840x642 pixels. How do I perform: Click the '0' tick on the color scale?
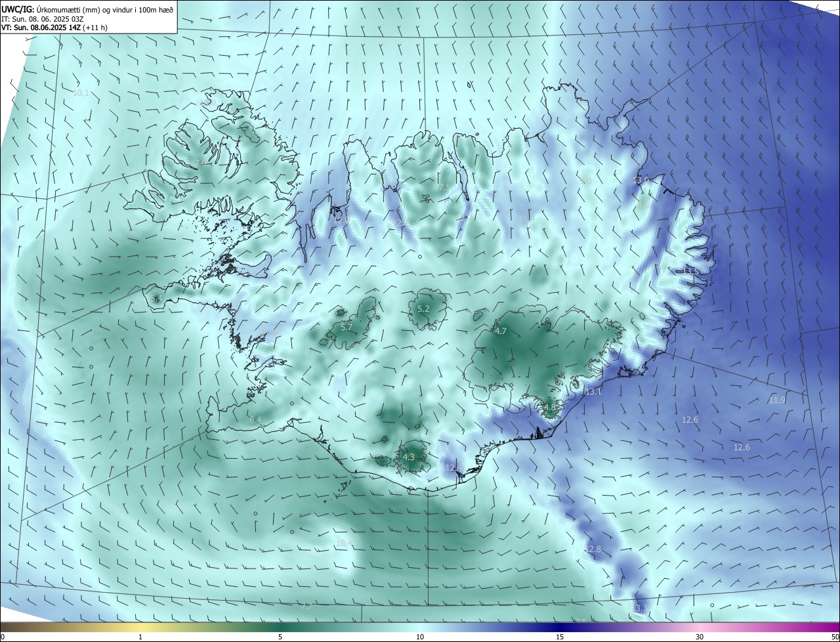(x=3, y=637)
